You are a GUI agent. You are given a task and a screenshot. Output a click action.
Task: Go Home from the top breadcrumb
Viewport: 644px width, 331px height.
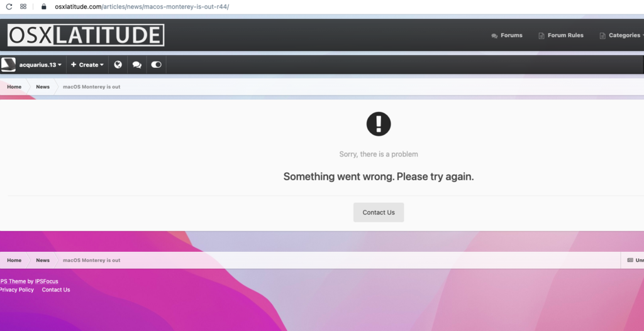coord(14,87)
